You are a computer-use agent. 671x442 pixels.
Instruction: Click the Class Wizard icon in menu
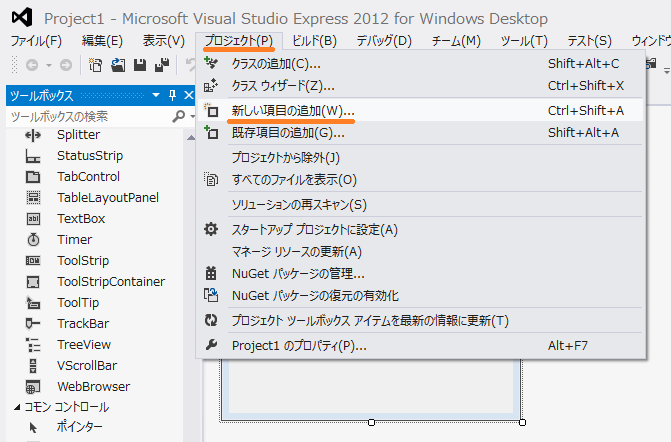pos(211,86)
